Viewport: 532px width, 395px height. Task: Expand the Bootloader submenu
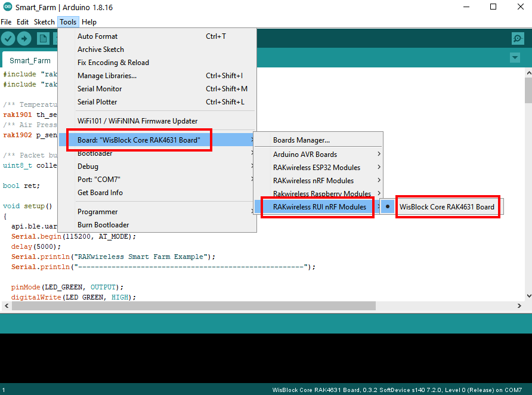(156, 153)
